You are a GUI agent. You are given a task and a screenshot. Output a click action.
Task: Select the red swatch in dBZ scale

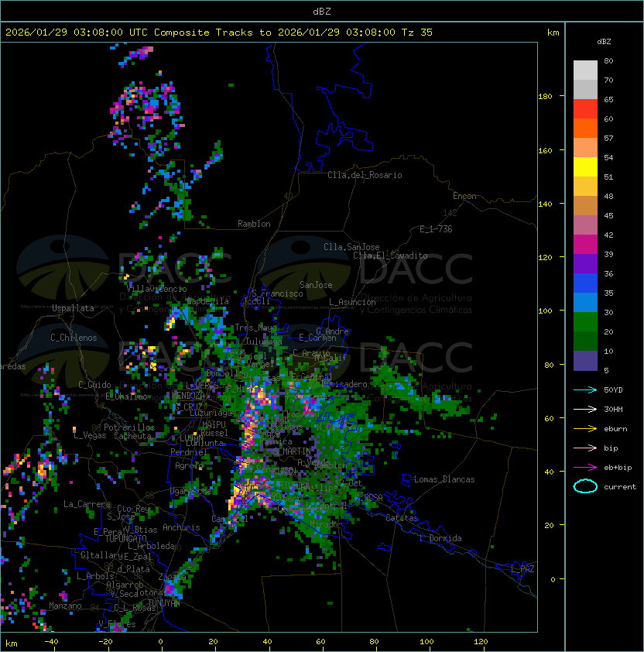[585, 109]
